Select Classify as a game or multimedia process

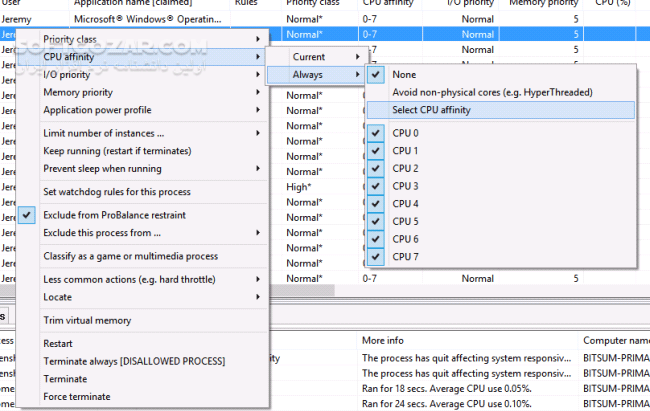click(x=130, y=256)
